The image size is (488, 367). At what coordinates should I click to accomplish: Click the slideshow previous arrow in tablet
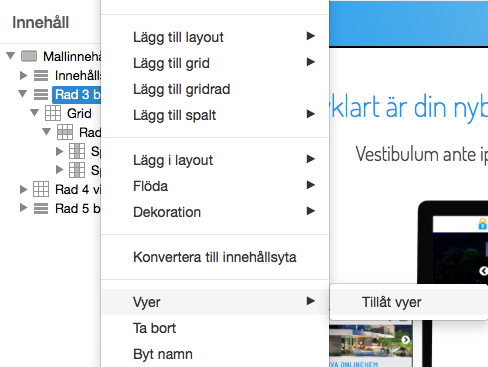click(484, 271)
